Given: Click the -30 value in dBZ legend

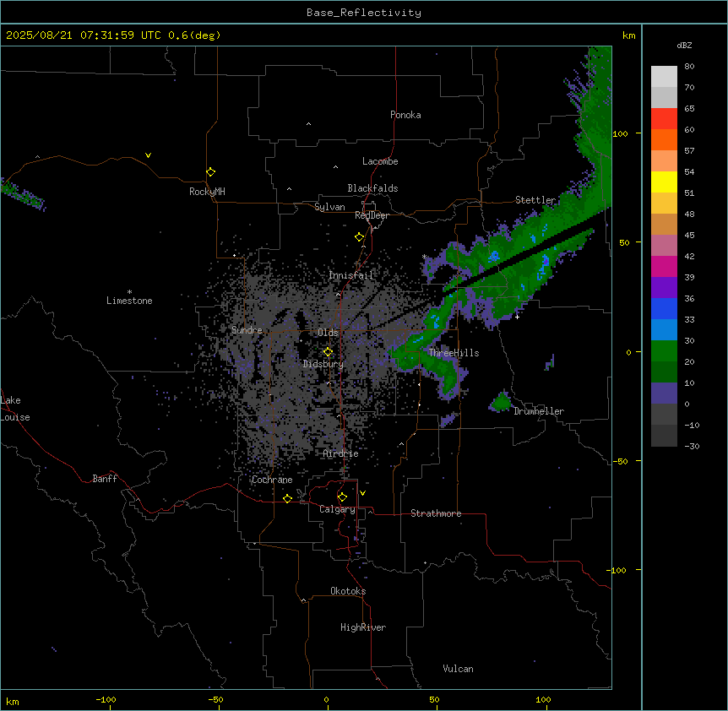Looking at the screenshot, I should (692, 447).
